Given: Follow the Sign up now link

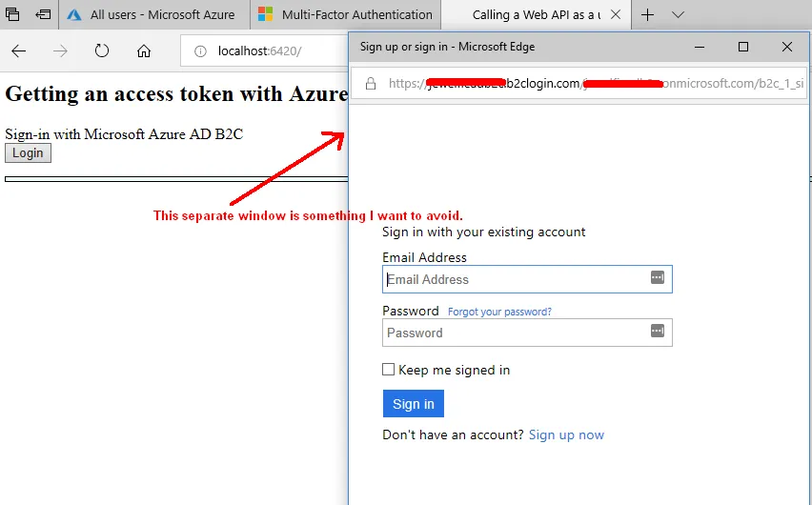Looking at the screenshot, I should click(566, 434).
